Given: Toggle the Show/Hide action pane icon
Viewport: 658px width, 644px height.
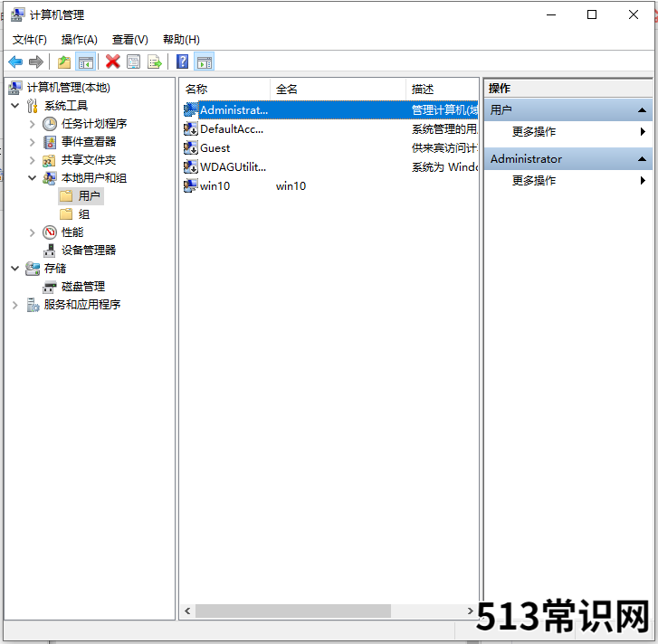Looking at the screenshot, I should (205, 62).
